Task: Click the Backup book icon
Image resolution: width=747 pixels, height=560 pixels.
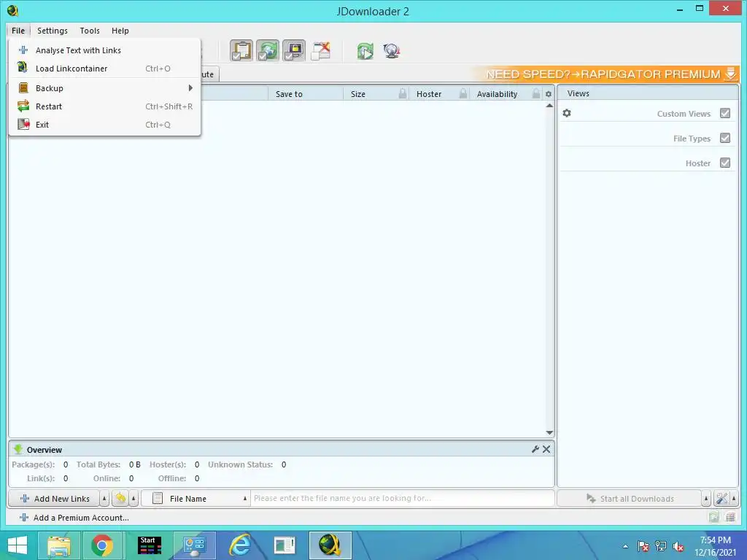Action: [23, 87]
